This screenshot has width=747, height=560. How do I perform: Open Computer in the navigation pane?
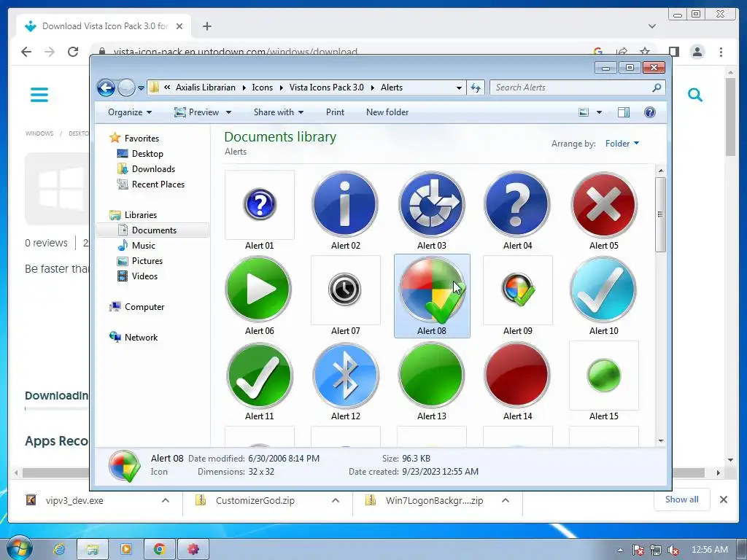(x=144, y=307)
